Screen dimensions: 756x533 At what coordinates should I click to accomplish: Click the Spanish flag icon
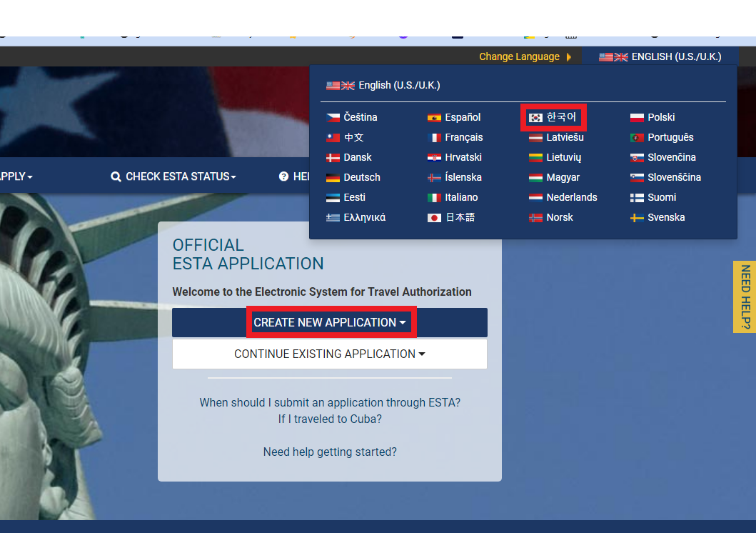click(x=434, y=117)
